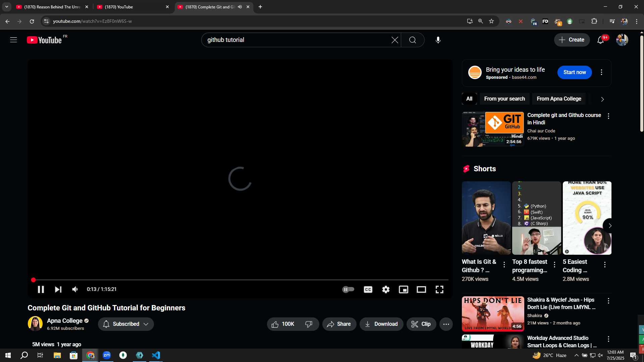Open the tab search dropdown arrow

6,7
